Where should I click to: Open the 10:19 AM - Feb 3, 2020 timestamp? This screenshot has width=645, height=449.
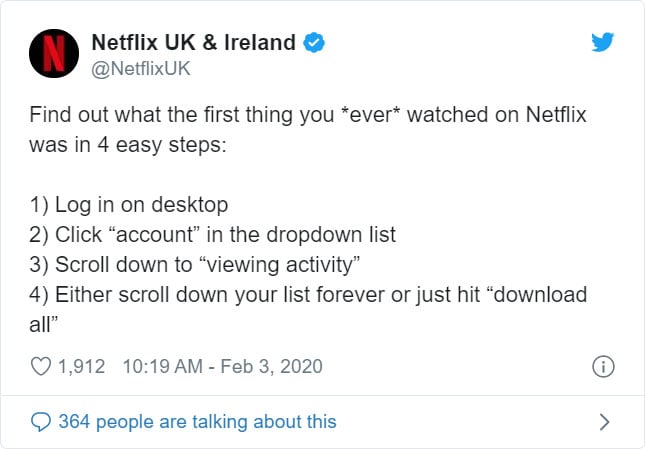[223, 366]
